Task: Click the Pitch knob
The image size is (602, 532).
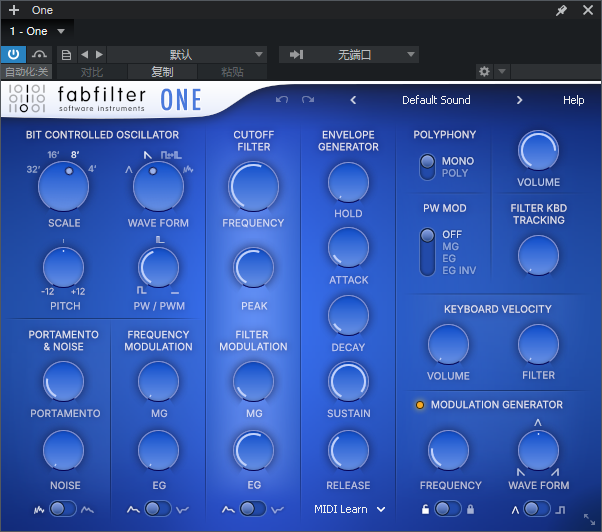Action: (63, 268)
